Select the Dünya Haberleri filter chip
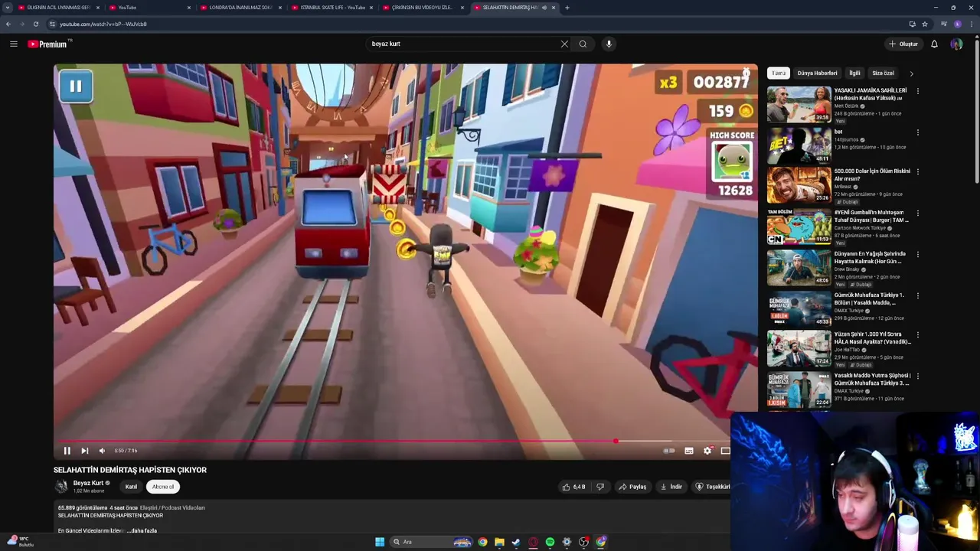This screenshot has height=551, width=980. coord(817,73)
